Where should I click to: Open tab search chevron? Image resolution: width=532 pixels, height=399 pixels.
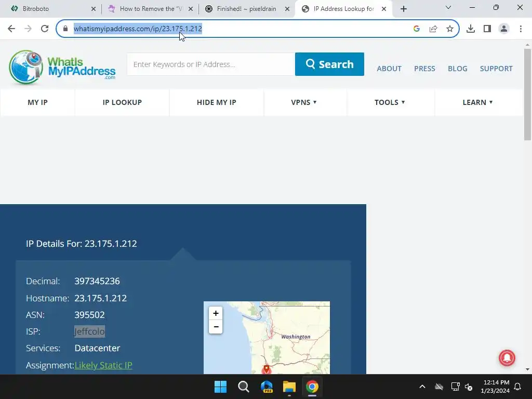click(448, 7)
